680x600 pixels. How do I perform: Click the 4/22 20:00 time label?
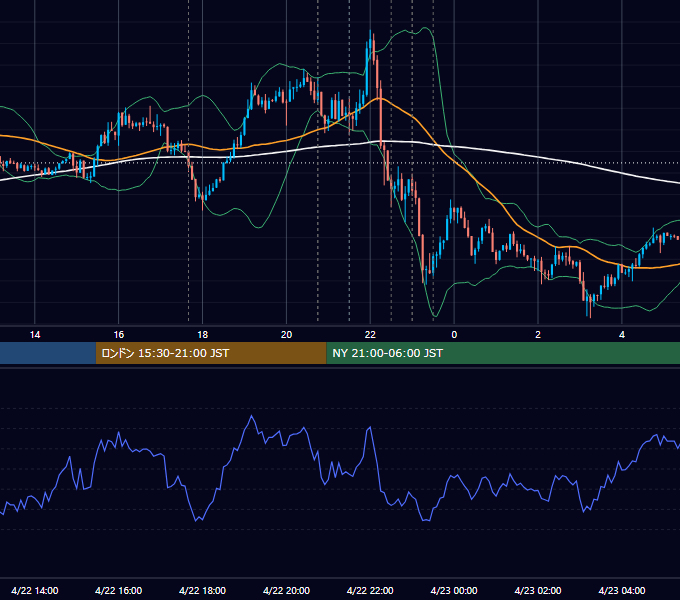click(x=286, y=590)
